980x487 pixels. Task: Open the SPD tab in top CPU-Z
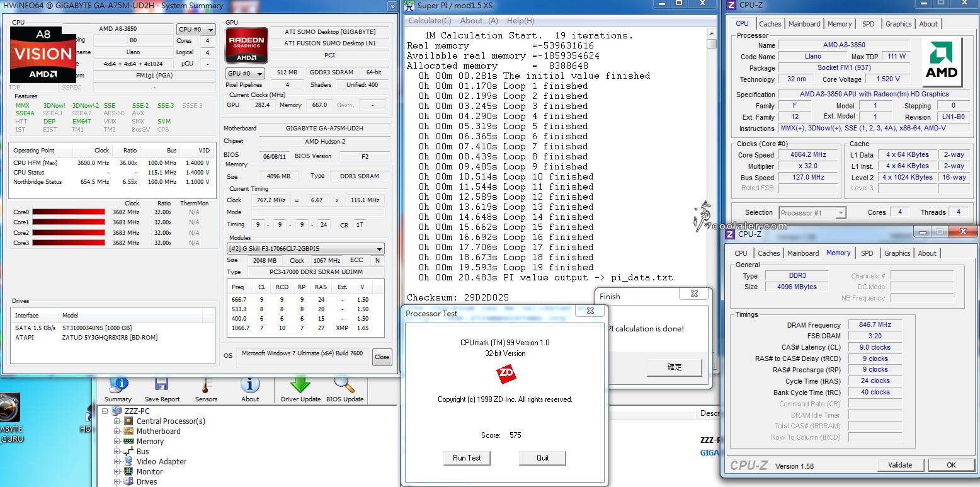(869, 24)
